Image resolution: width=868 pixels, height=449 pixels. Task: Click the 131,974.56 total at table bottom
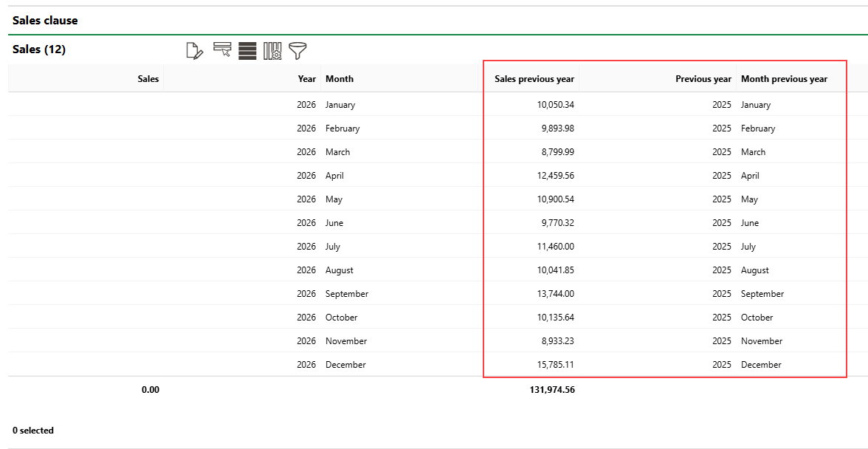click(x=548, y=390)
